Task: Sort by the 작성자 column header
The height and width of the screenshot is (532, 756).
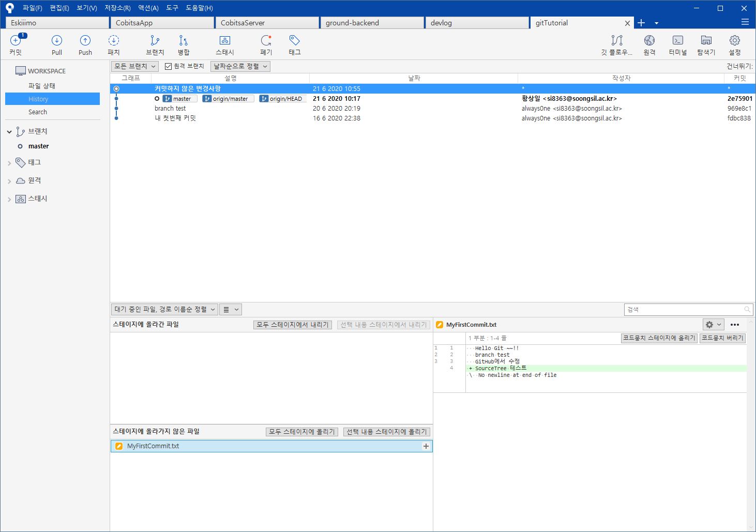Action: (621, 78)
